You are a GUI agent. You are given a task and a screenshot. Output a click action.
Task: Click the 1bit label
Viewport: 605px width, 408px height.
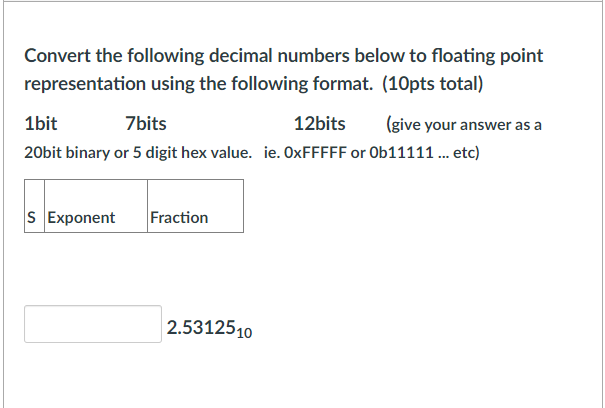click(x=41, y=124)
